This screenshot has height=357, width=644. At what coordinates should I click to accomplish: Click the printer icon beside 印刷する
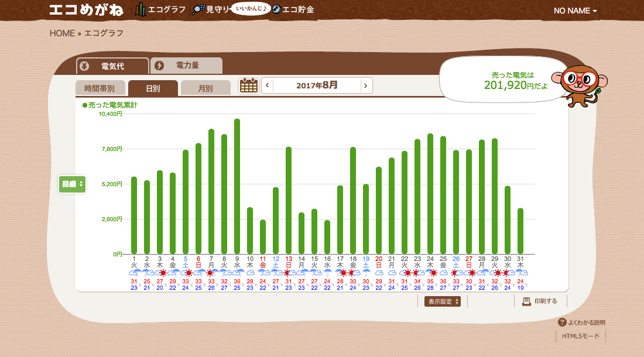[x=526, y=301]
